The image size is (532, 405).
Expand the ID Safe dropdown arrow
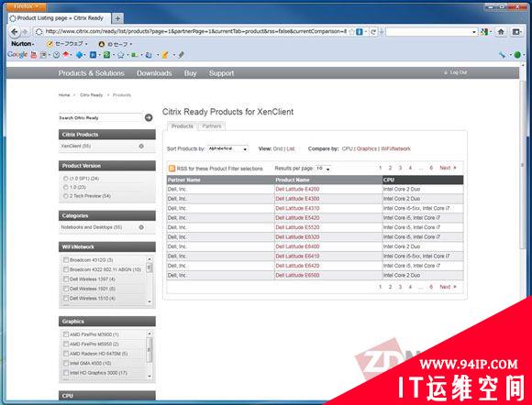pos(130,44)
